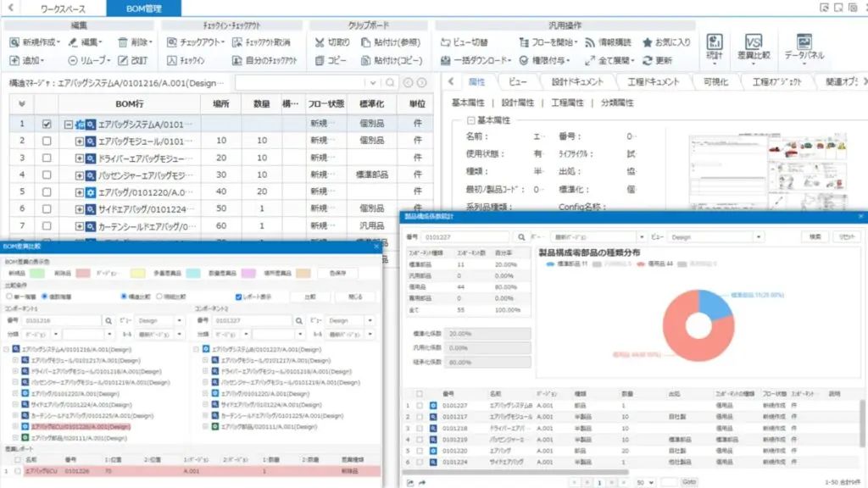Screen dimensions: 868x488
Task: Check the checkbox in BOM row 2
Action: (x=47, y=141)
